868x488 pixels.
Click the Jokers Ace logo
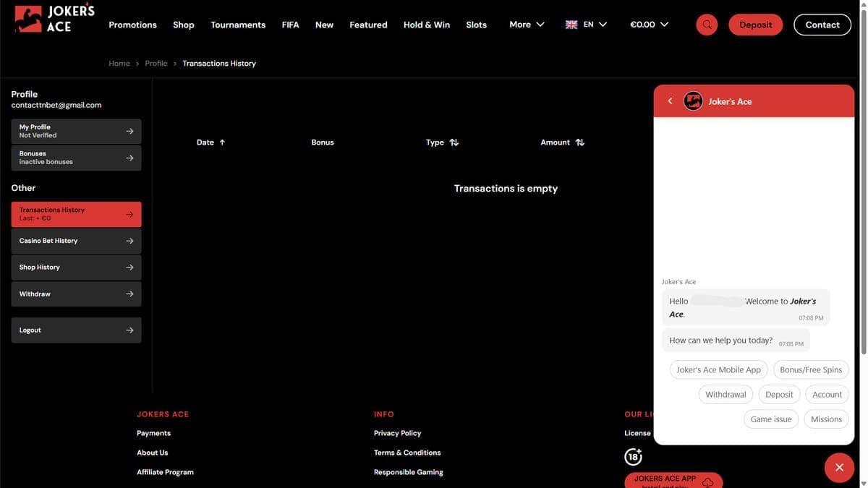(x=54, y=19)
